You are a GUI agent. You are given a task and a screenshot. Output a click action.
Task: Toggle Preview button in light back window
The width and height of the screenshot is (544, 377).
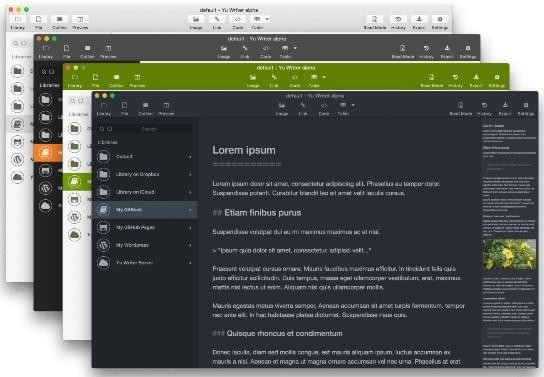pos(80,19)
